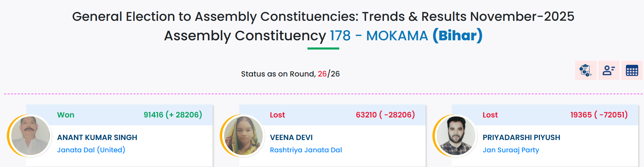Screen dimensions: 644x167
Task: Click the name VEENA DEVI
Action: (291, 138)
